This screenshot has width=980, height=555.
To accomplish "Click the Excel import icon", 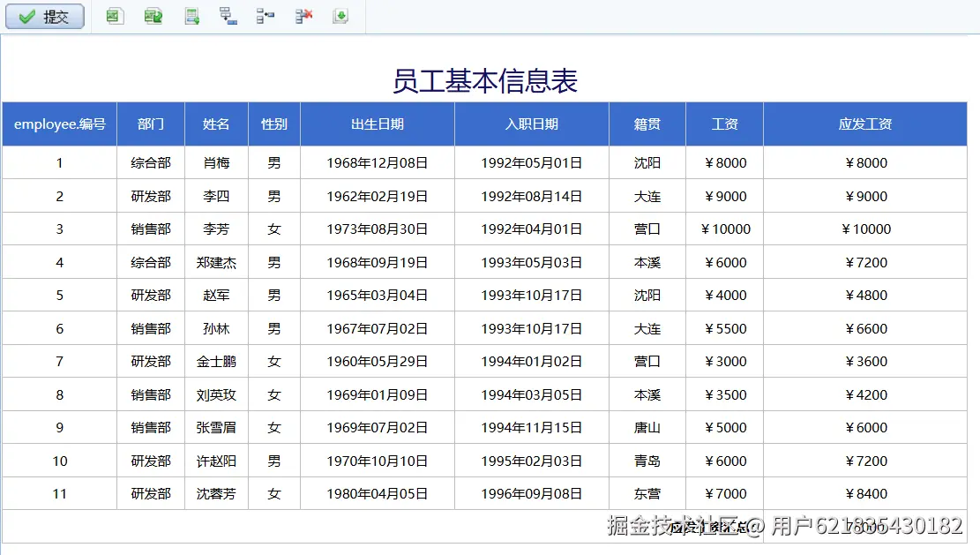I will (x=114, y=16).
